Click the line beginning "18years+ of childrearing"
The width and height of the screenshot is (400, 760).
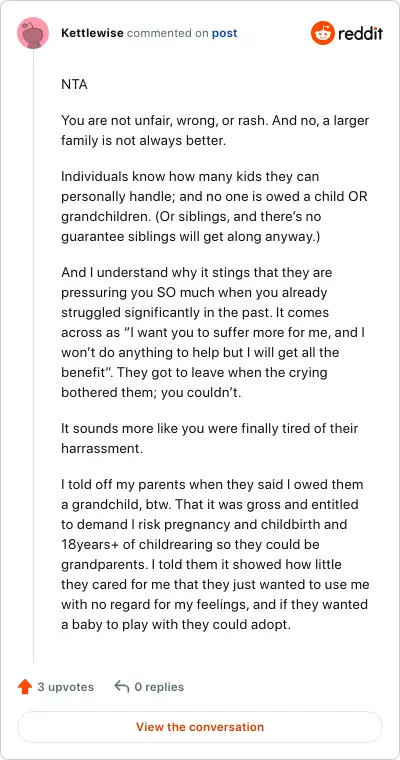(x=190, y=544)
